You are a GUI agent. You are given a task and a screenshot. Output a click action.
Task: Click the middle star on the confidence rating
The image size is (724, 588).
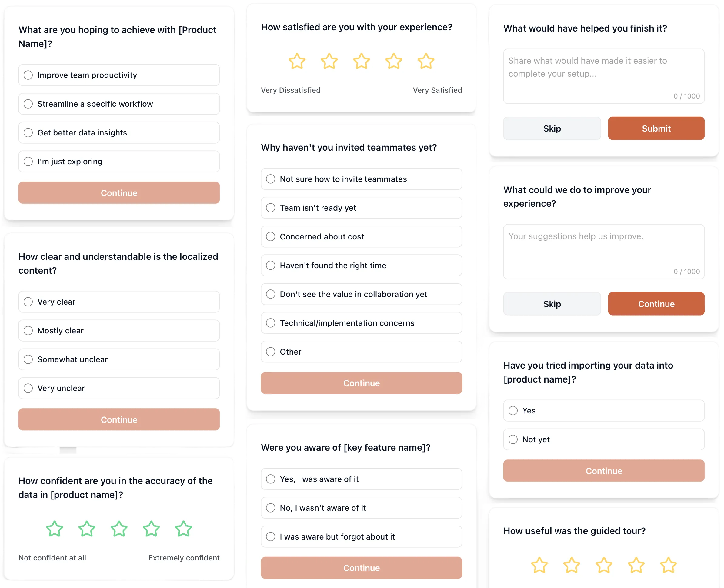[x=119, y=529]
